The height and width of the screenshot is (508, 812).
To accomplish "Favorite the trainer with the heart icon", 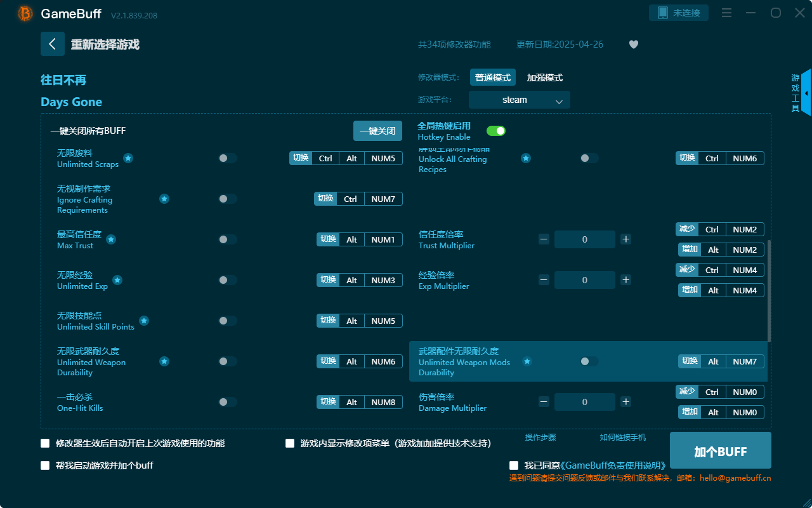I will [633, 44].
